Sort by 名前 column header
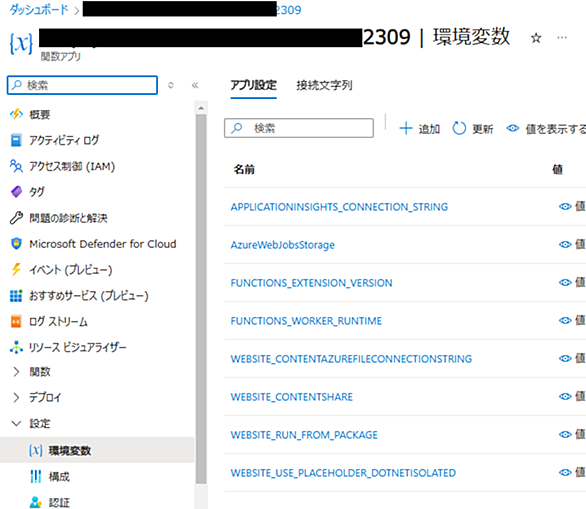This screenshot has width=586, height=509. coord(244,169)
